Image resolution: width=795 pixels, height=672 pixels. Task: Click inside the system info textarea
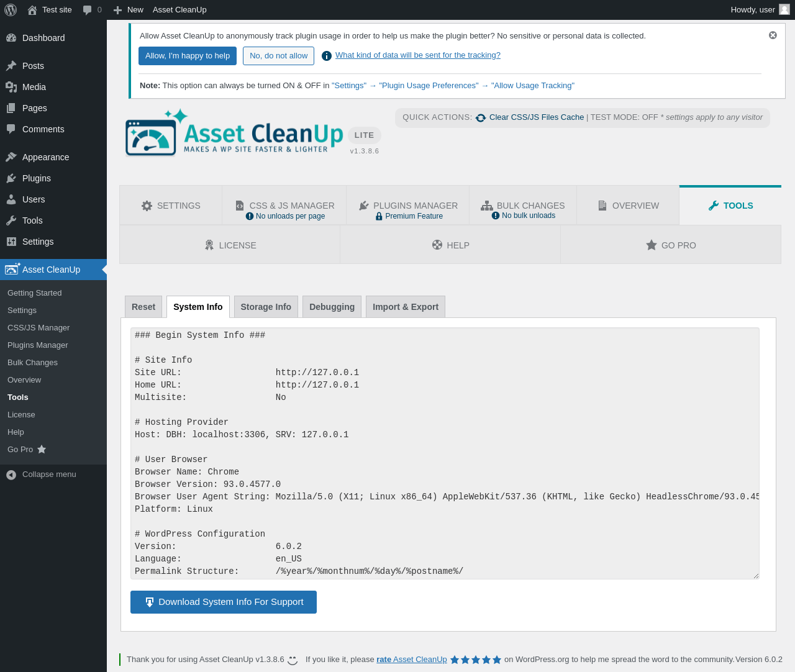(x=445, y=453)
